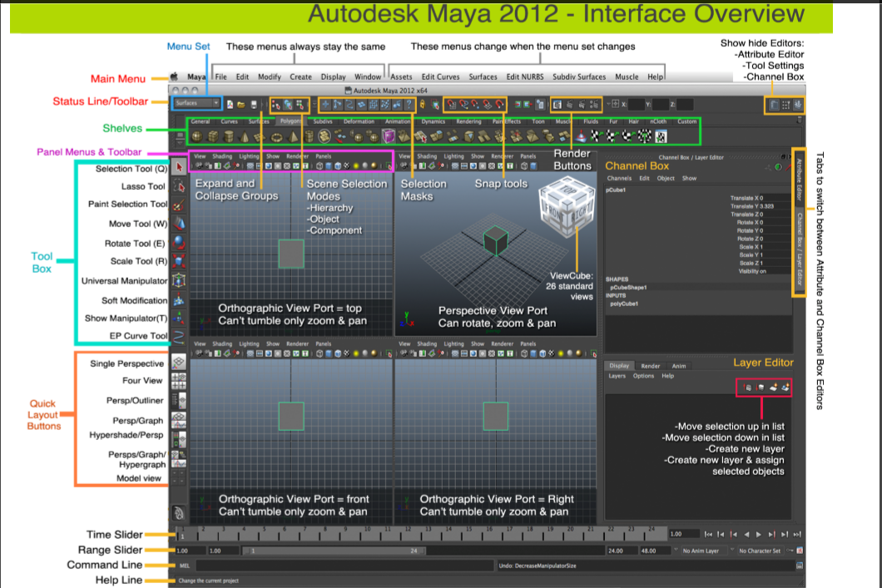This screenshot has height=588, width=882.
Task: Activate the Rotate Tool sphere icon
Action: [x=179, y=242]
